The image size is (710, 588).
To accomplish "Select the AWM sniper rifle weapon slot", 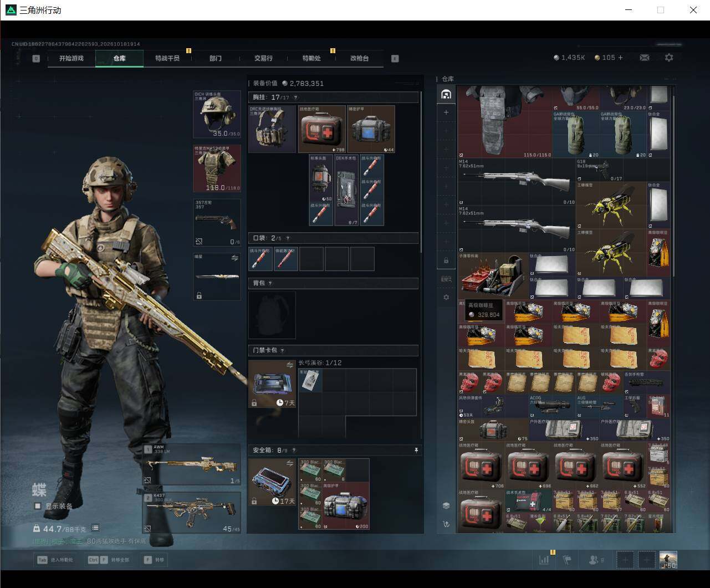I will (192, 464).
